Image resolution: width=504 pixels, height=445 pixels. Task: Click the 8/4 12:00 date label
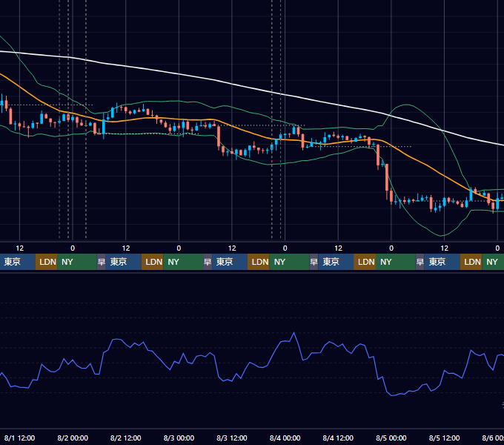pos(338,438)
